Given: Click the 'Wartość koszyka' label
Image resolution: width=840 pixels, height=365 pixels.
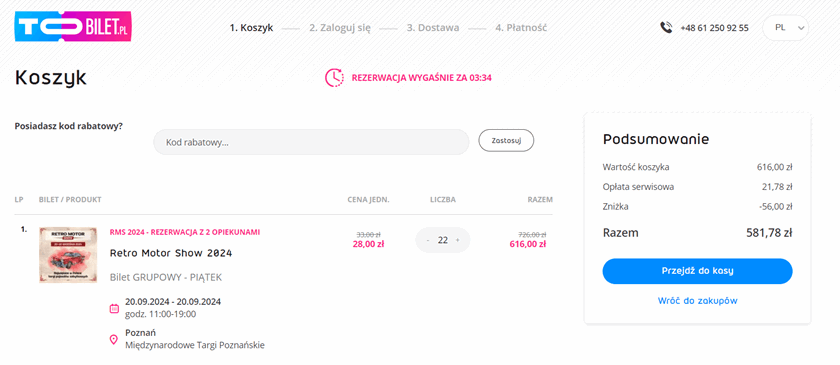Looking at the screenshot, I should click(636, 167).
